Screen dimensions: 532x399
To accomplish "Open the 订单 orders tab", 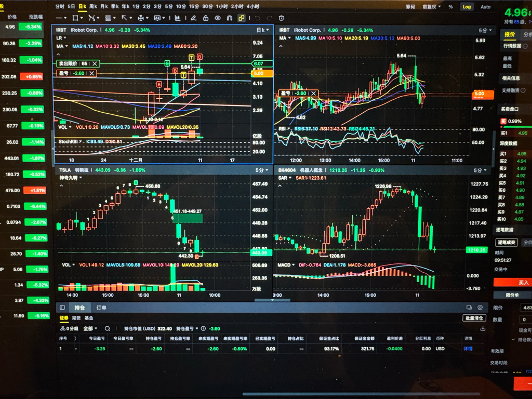I will pyautogui.click(x=101, y=308).
